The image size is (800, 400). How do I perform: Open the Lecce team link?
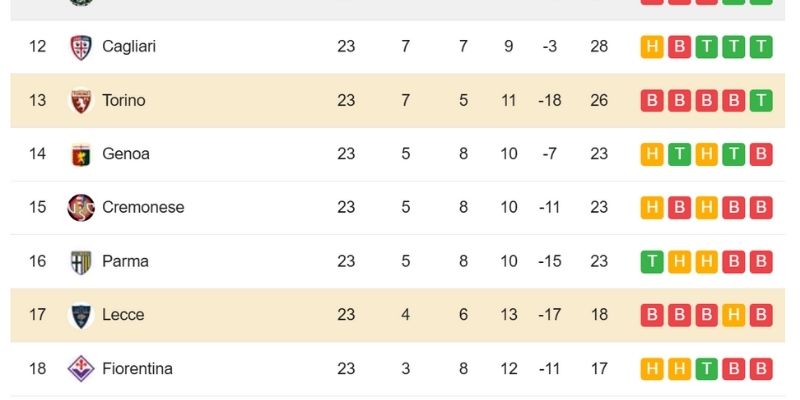tap(123, 315)
